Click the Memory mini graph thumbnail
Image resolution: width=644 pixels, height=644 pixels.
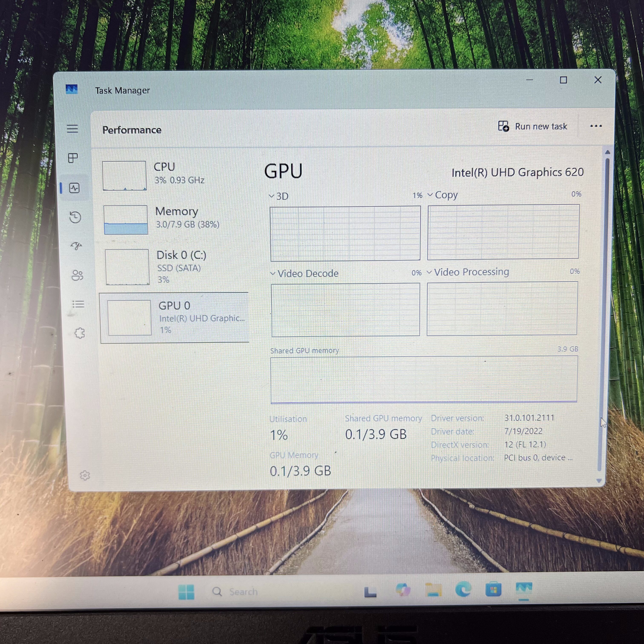click(126, 220)
